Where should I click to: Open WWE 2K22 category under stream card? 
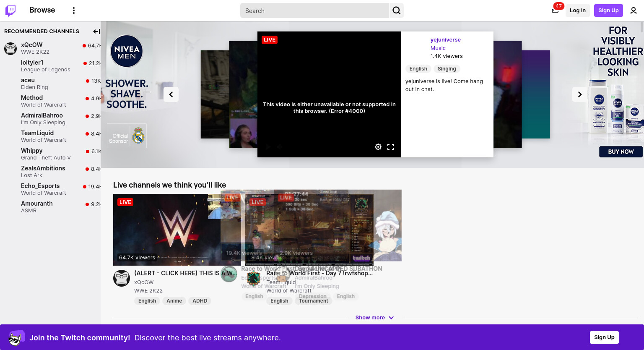click(148, 291)
